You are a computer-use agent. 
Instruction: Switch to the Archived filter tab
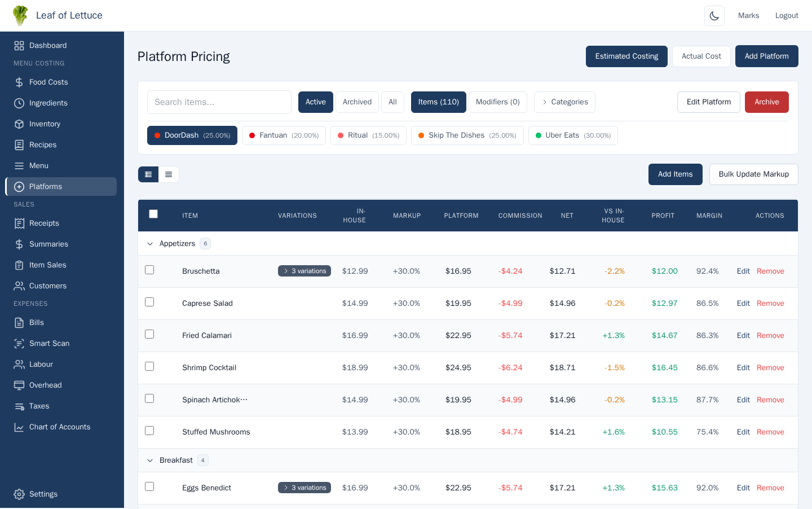click(357, 102)
